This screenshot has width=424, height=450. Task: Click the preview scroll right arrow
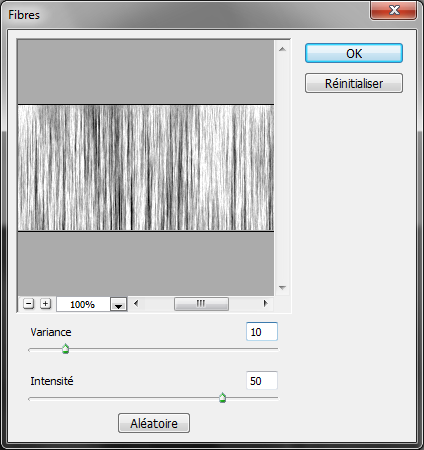tap(265, 303)
